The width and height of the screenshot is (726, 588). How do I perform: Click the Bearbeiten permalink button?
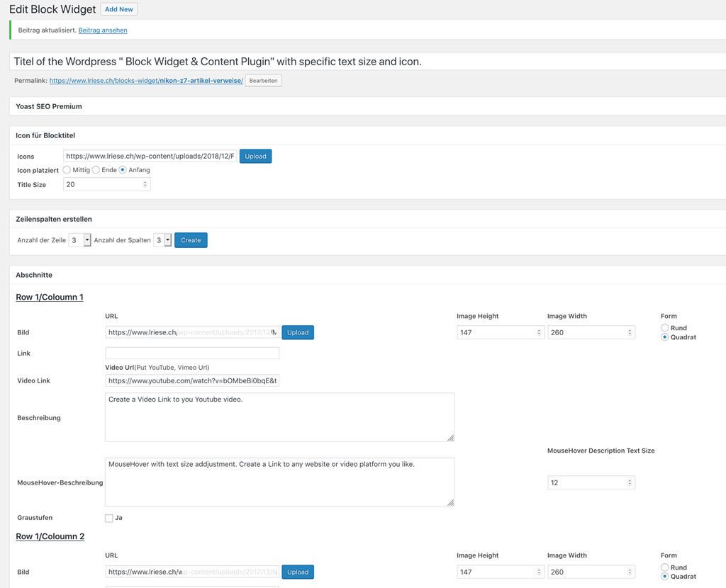(x=263, y=81)
